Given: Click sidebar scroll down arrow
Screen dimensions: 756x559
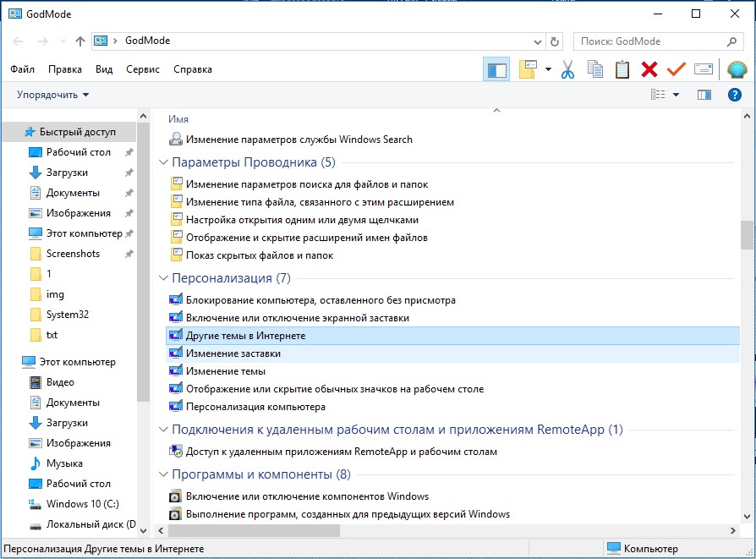Looking at the screenshot, I should [143, 530].
